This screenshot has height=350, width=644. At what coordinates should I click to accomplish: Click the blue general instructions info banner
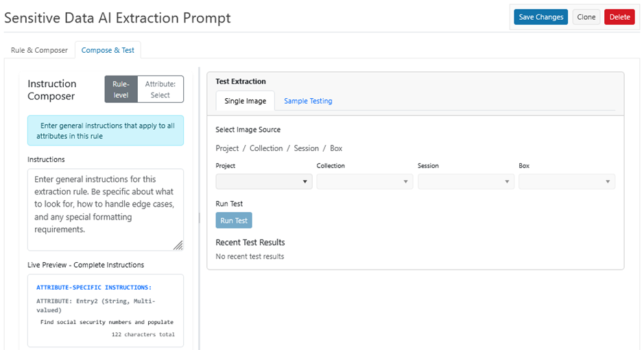(x=105, y=130)
